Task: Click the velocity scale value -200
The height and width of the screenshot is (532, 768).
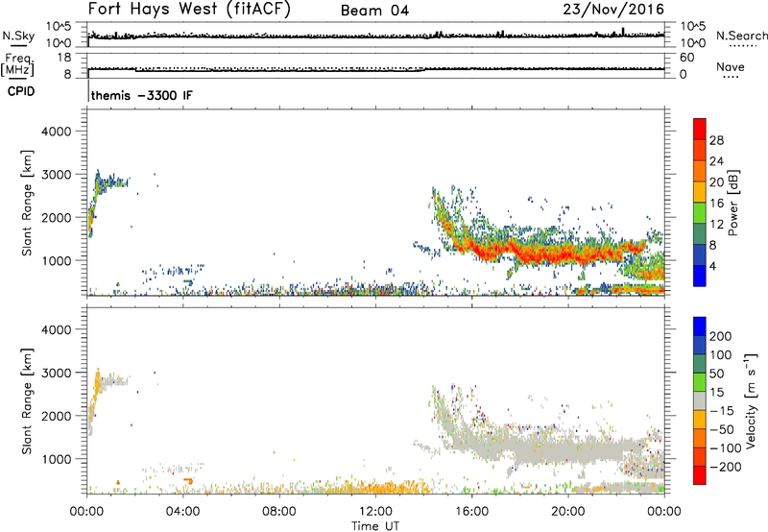Action: point(726,467)
